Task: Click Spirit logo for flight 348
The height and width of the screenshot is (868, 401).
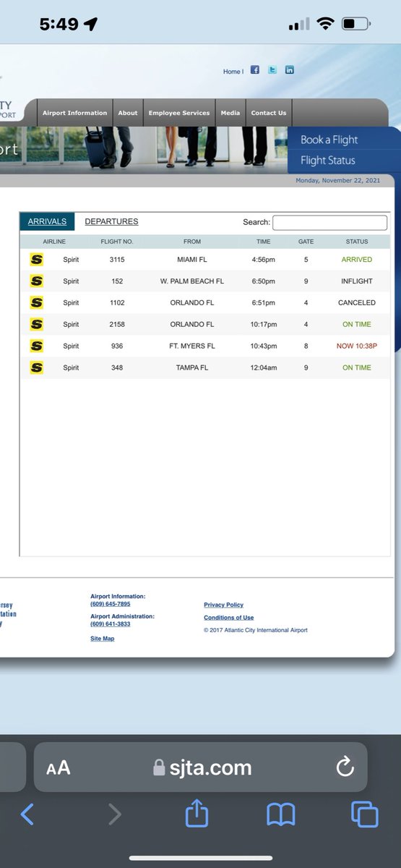Action: tap(36, 368)
